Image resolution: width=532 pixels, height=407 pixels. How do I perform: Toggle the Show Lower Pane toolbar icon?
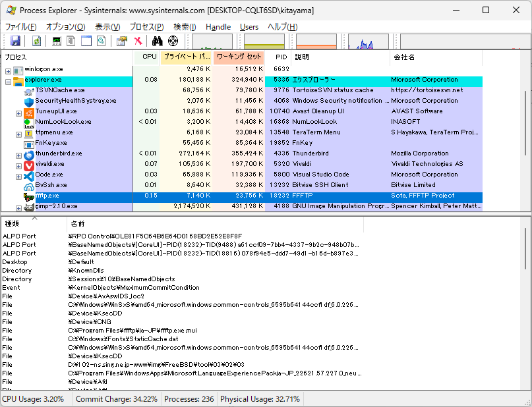coord(86,41)
